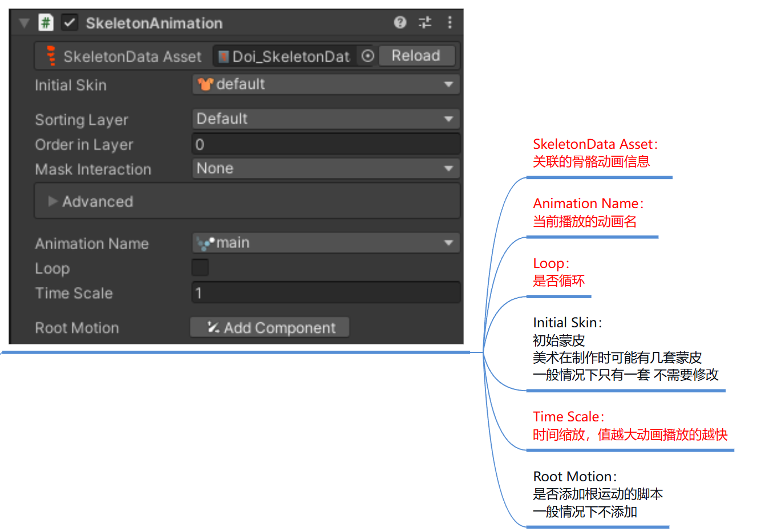Open the object picker circle for SkeletonData

tap(368, 56)
